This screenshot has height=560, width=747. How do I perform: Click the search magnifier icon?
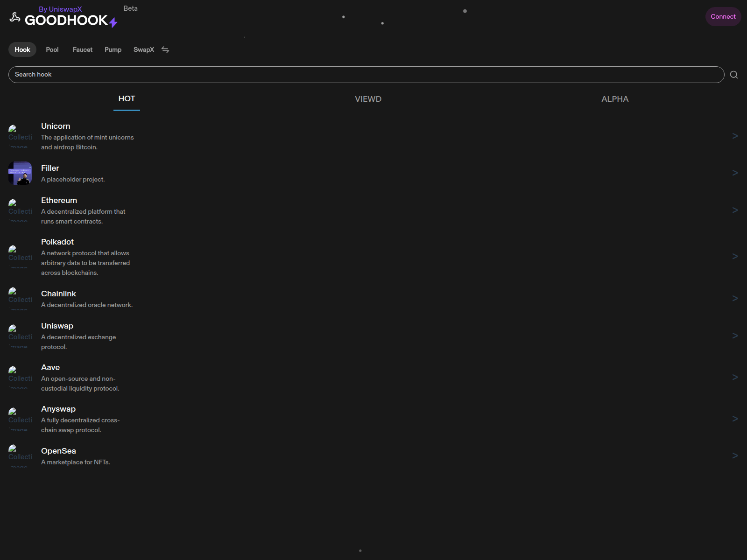point(734,75)
